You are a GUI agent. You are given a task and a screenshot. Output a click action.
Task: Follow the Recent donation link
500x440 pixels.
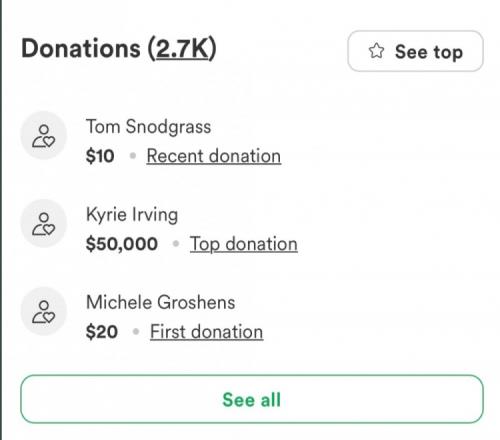coord(214,156)
